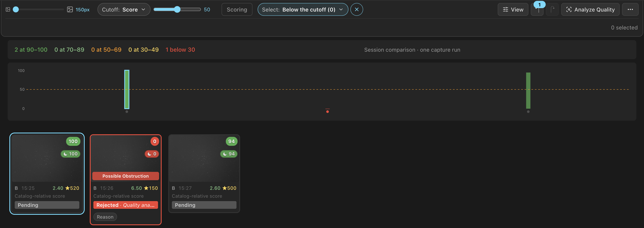Click the 'Session comparison · one capture run' text
This screenshot has width=644, height=228.
point(412,50)
